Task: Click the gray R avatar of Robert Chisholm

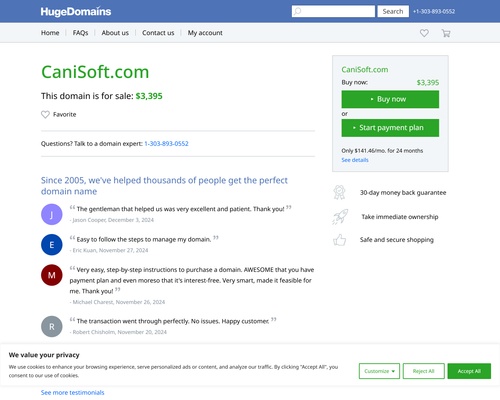Action: click(52, 326)
